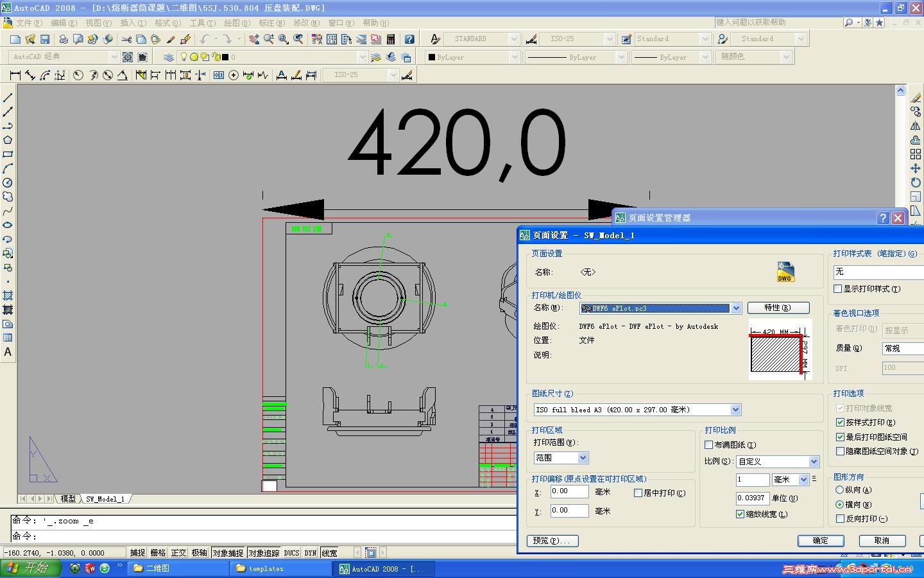This screenshot has width=924, height=578.
Task: Click the Match Properties brush icon
Action: (170, 39)
